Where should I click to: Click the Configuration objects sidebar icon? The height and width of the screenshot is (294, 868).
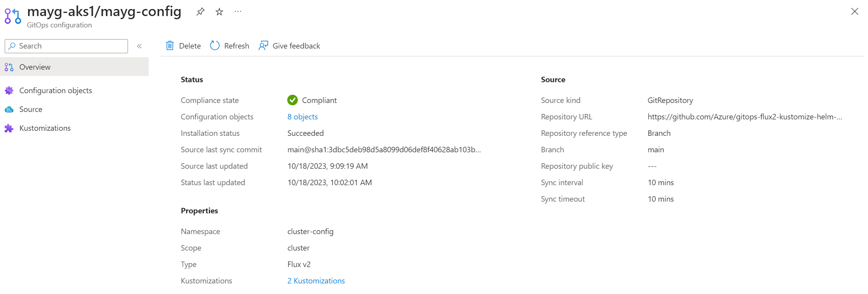point(9,90)
